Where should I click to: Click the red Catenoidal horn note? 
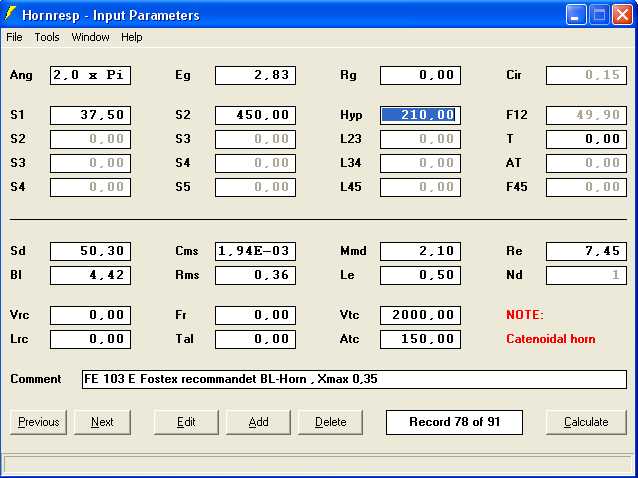pos(551,339)
